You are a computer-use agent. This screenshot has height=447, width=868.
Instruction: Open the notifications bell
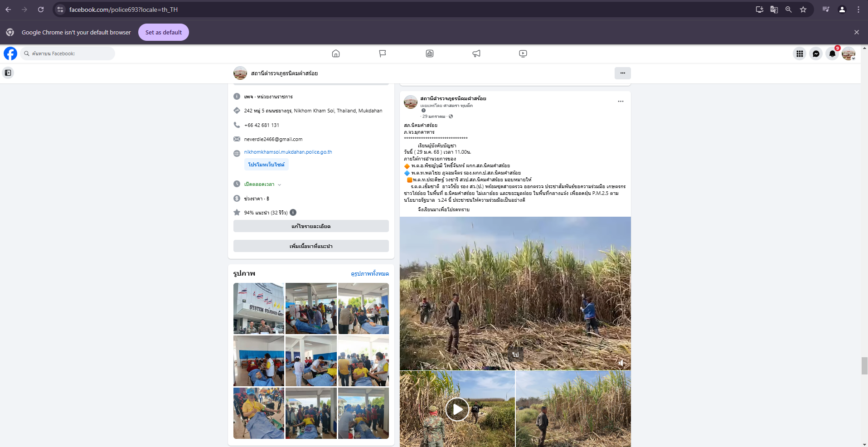tap(832, 53)
